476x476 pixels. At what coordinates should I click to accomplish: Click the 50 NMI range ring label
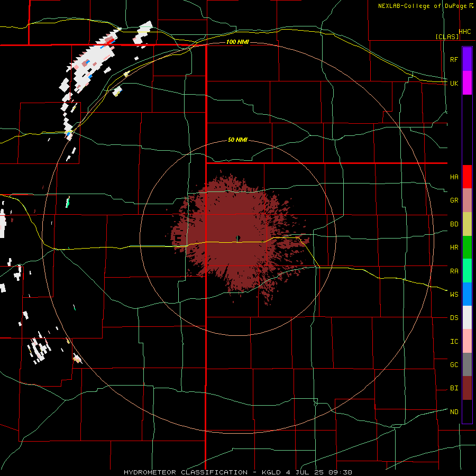237,140
